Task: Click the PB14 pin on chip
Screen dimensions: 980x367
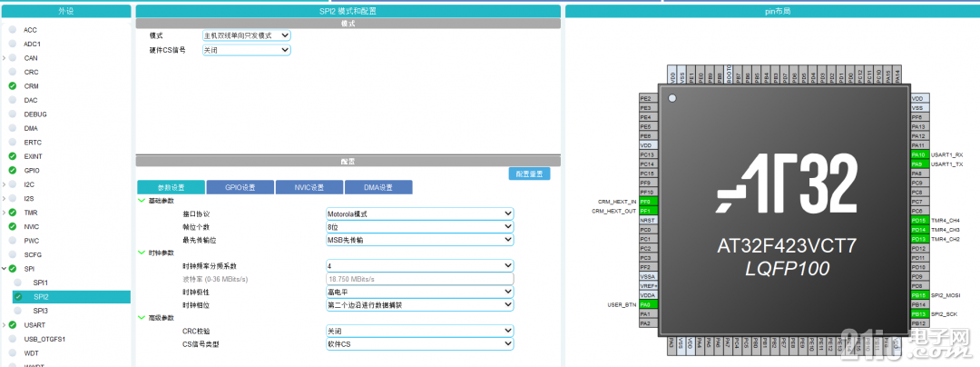Action: [918, 304]
